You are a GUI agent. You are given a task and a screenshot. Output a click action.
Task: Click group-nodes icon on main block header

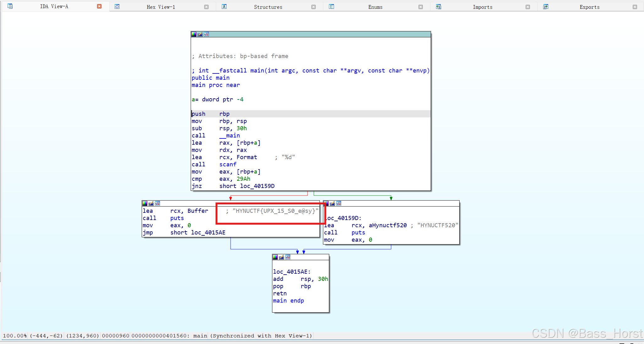[x=206, y=34]
